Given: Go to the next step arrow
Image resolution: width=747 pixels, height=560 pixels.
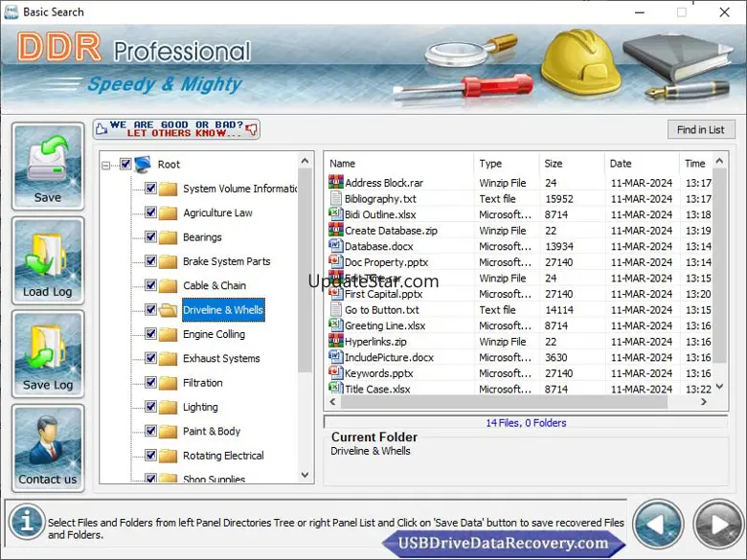Looking at the screenshot, I should click(718, 524).
